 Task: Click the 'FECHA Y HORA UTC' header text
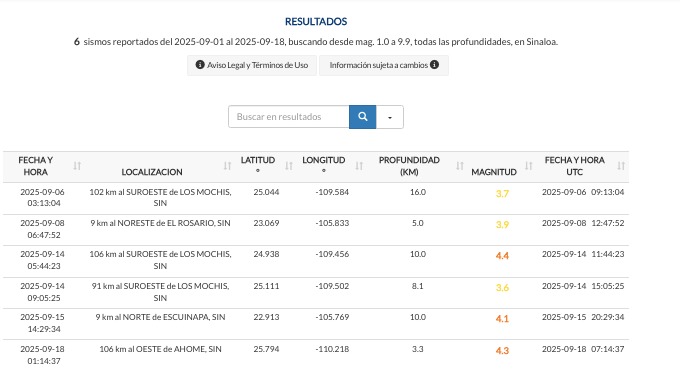click(575, 166)
